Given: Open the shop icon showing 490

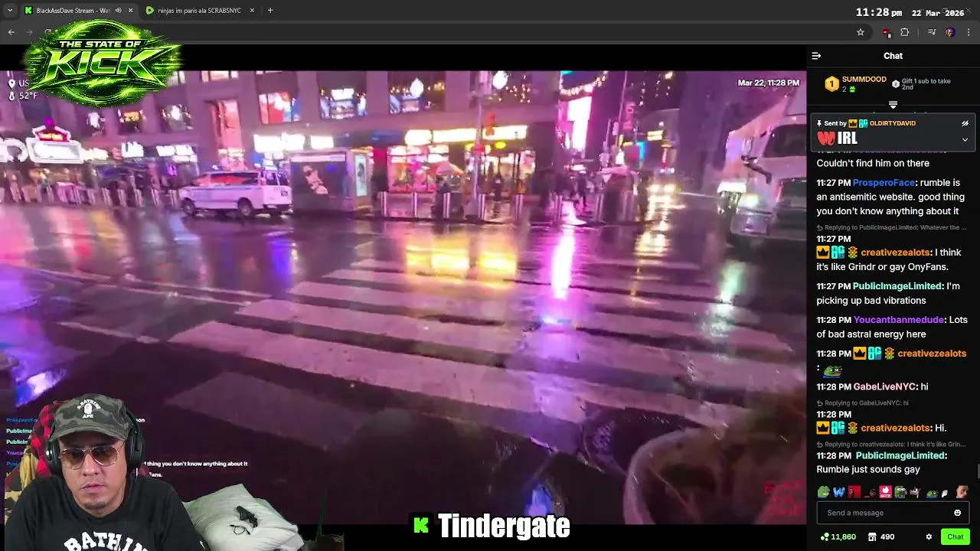Looking at the screenshot, I should coord(880,537).
